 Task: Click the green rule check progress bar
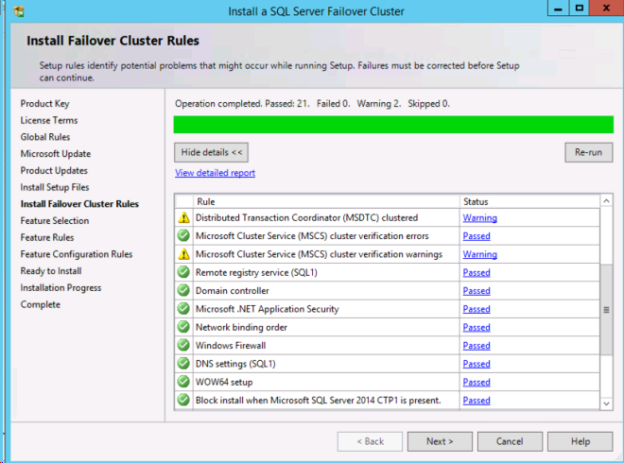click(394, 125)
